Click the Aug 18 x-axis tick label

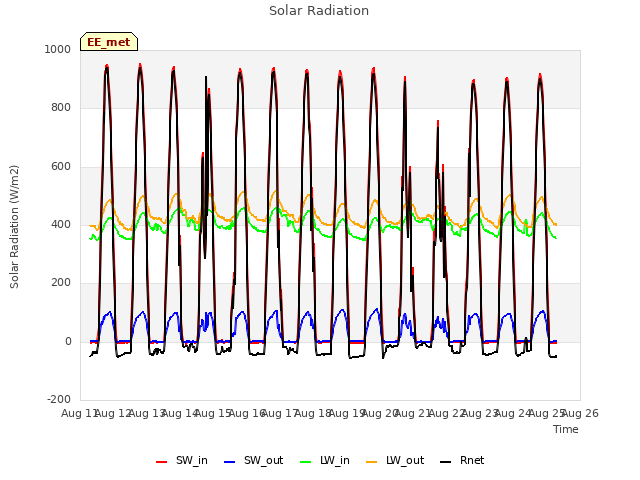[x=313, y=413]
